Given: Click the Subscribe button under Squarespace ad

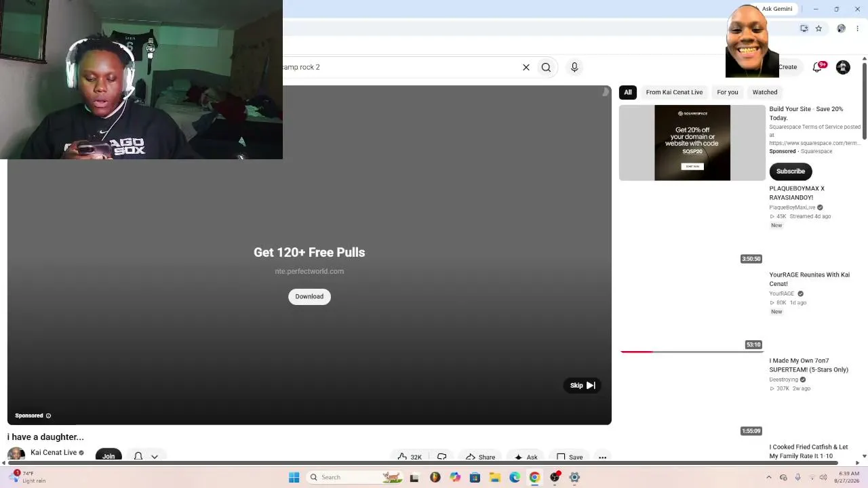Looking at the screenshot, I should click(x=791, y=171).
